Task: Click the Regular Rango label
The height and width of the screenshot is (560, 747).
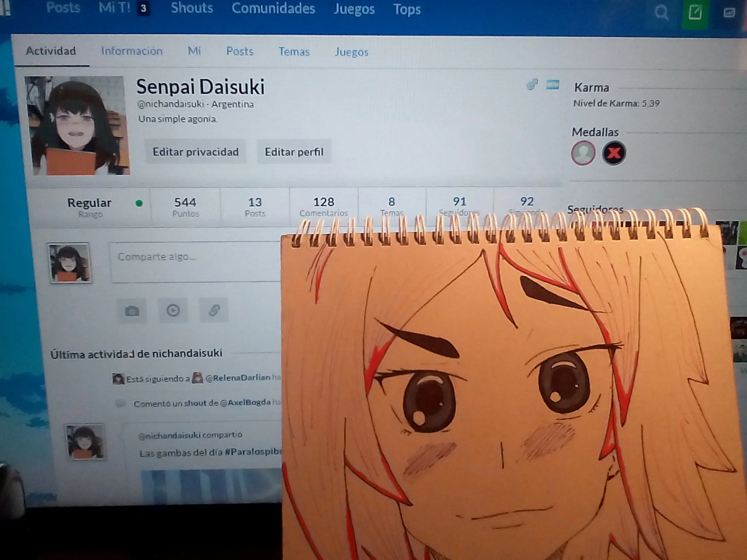Action: [90, 207]
